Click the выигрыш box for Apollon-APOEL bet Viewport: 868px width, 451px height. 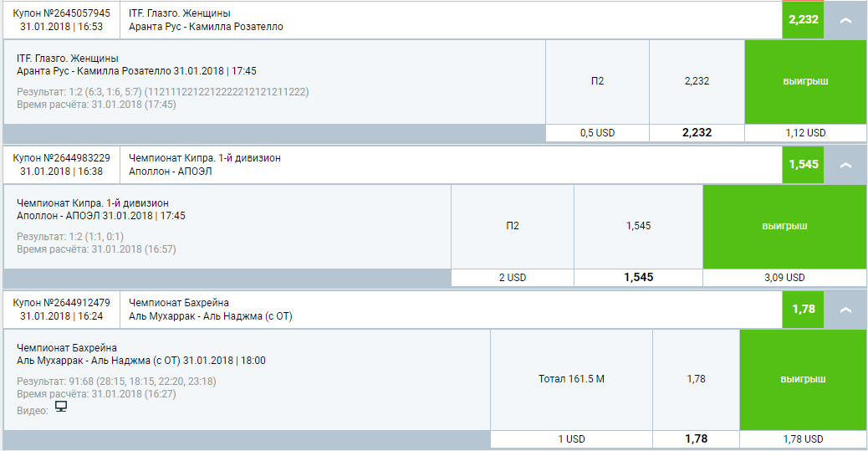click(784, 226)
